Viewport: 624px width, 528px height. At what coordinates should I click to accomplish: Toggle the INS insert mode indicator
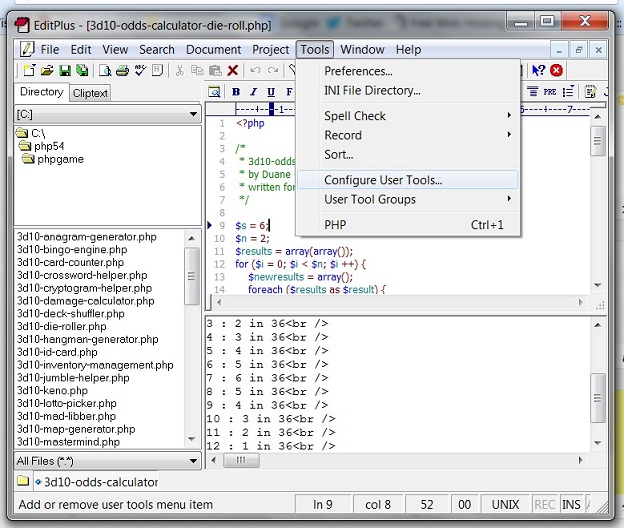coord(572,505)
